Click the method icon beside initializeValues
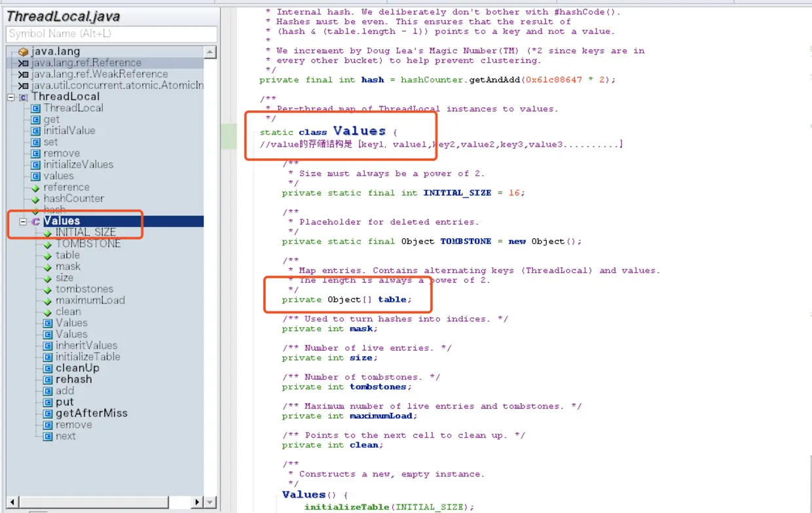The image size is (812, 513). (36, 165)
